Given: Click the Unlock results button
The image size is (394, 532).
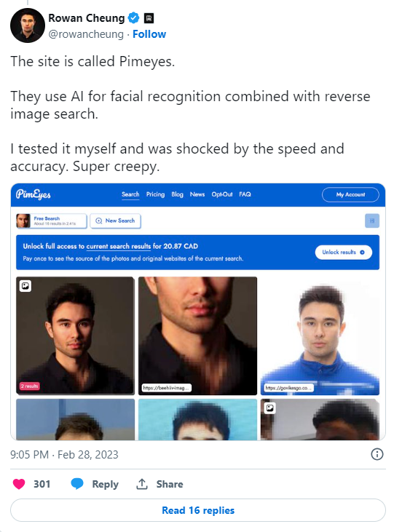Looking at the screenshot, I should [x=344, y=253].
